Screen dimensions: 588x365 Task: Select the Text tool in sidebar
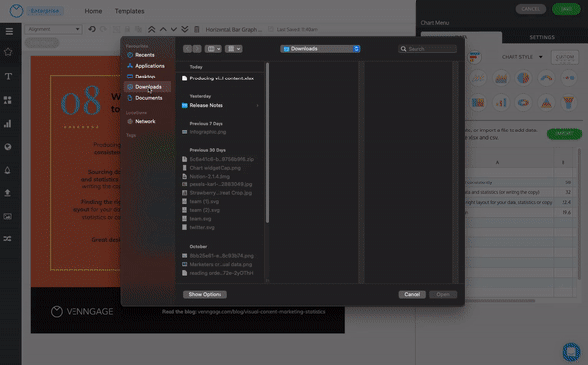click(x=8, y=77)
